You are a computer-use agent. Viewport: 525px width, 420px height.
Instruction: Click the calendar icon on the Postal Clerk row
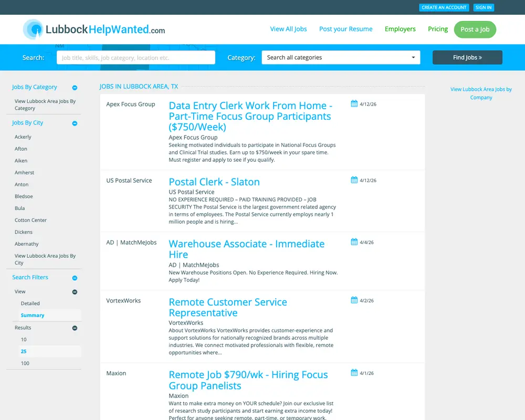coord(354,180)
